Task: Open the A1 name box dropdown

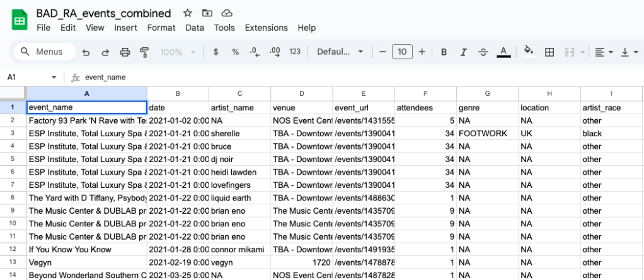Action: point(54,78)
